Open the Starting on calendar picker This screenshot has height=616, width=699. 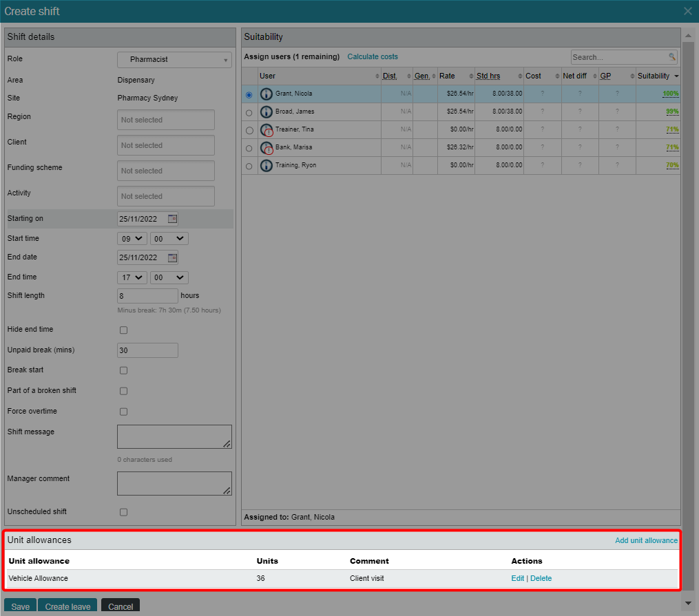(172, 219)
